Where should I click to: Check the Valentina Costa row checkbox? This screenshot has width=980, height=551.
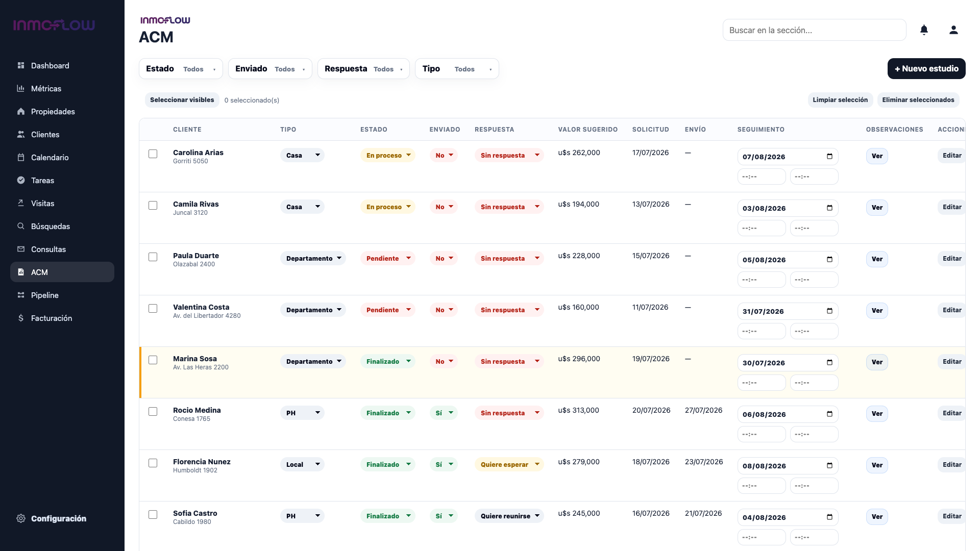point(153,308)
